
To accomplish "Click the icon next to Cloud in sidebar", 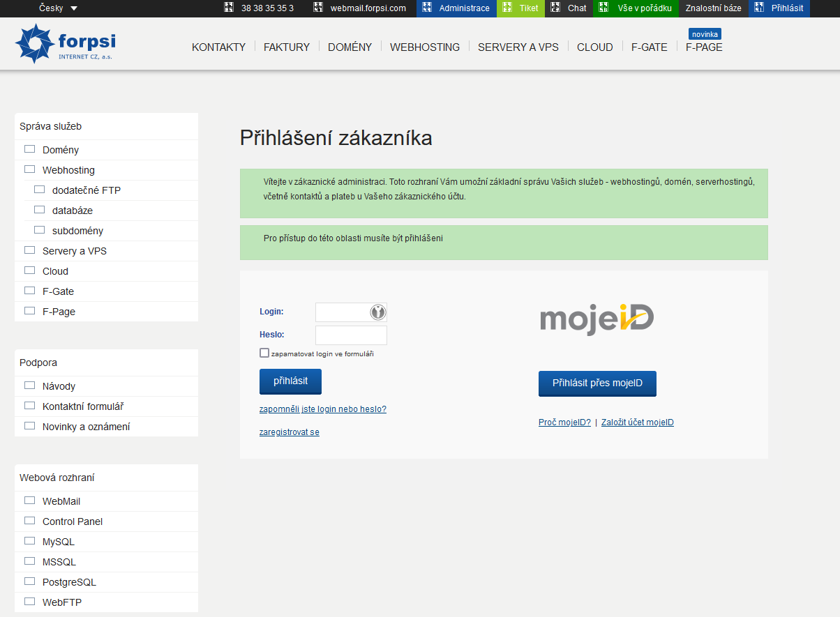I will [x=29, y=271].
